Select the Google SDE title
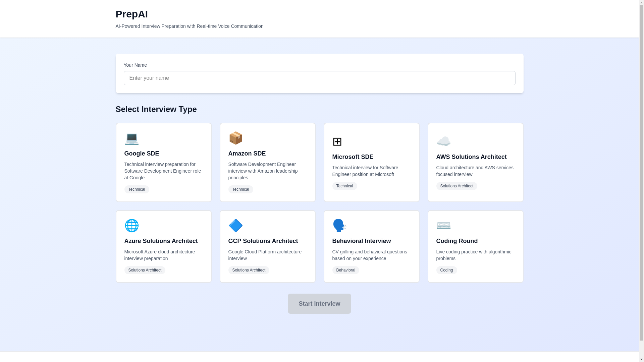 (142, 154)
